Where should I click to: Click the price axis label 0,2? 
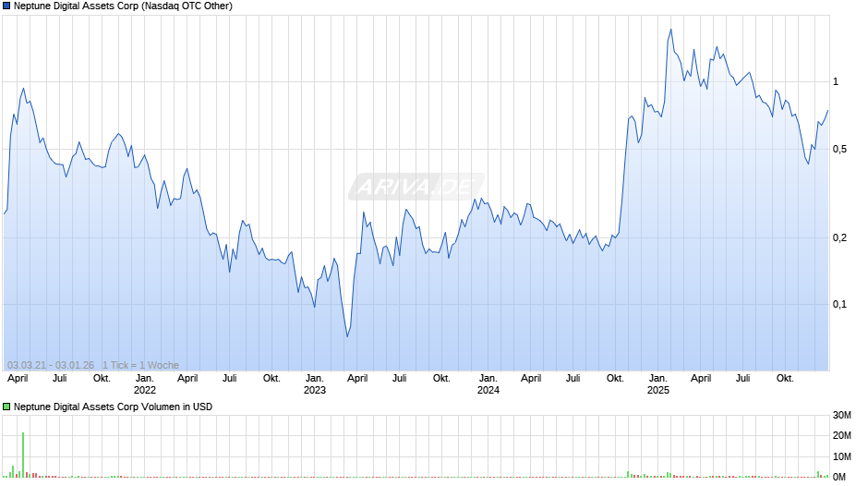click(839, 237)
